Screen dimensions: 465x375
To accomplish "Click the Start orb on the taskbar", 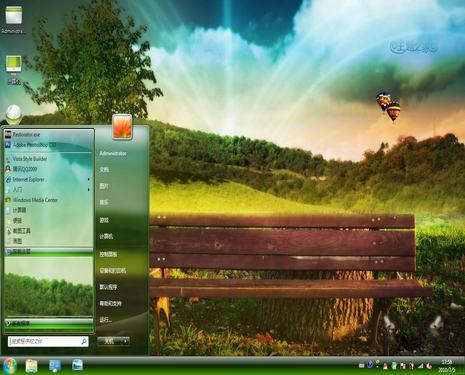I will (x=10, y=366).
